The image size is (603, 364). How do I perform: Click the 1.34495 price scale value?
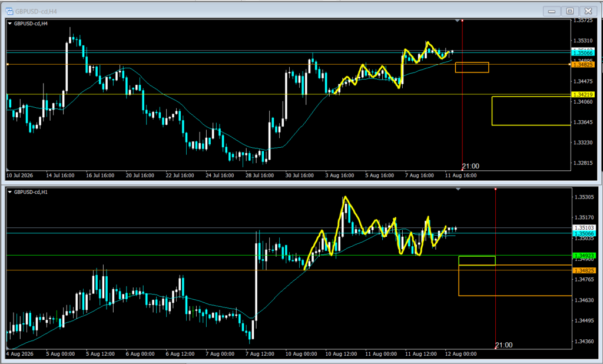(x=584, y=320)
